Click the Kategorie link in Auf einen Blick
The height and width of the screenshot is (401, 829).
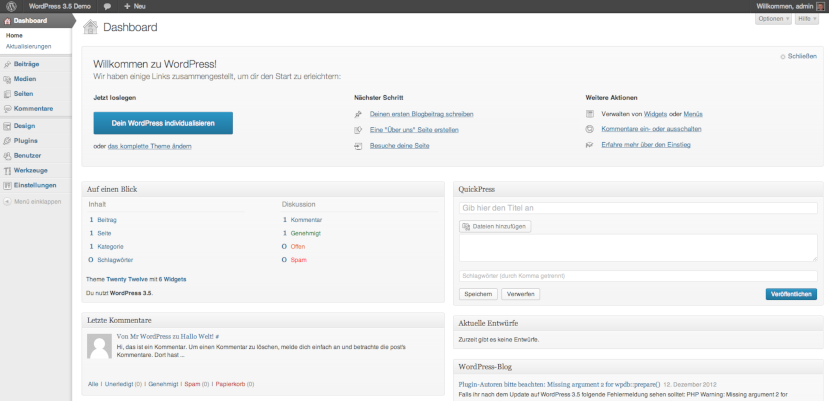(110, 247)
